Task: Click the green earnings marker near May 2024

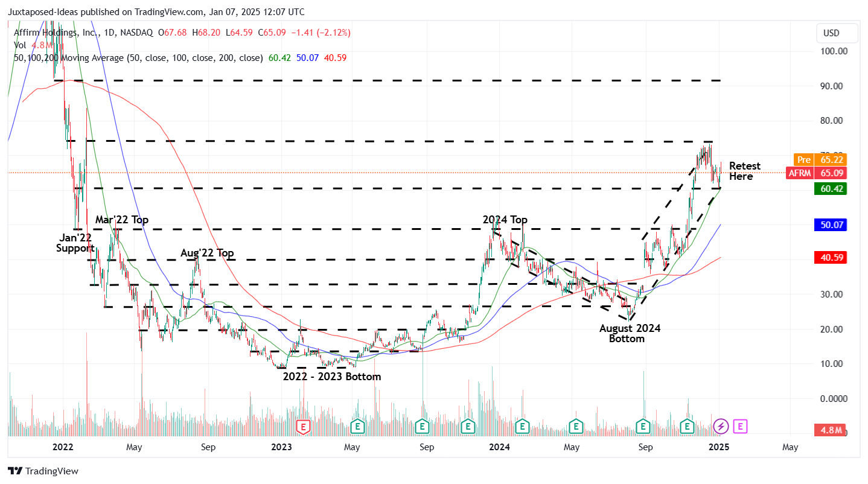Action: (x=577, y=427)
